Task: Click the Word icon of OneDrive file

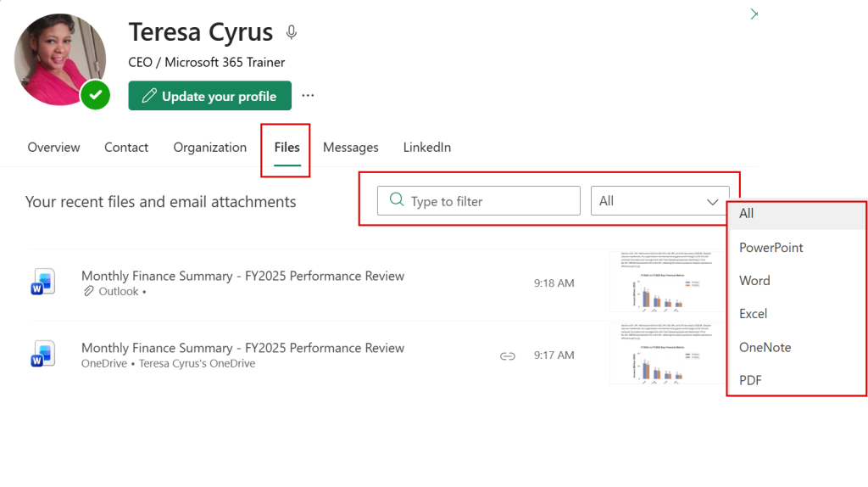Action: [42, 354]
